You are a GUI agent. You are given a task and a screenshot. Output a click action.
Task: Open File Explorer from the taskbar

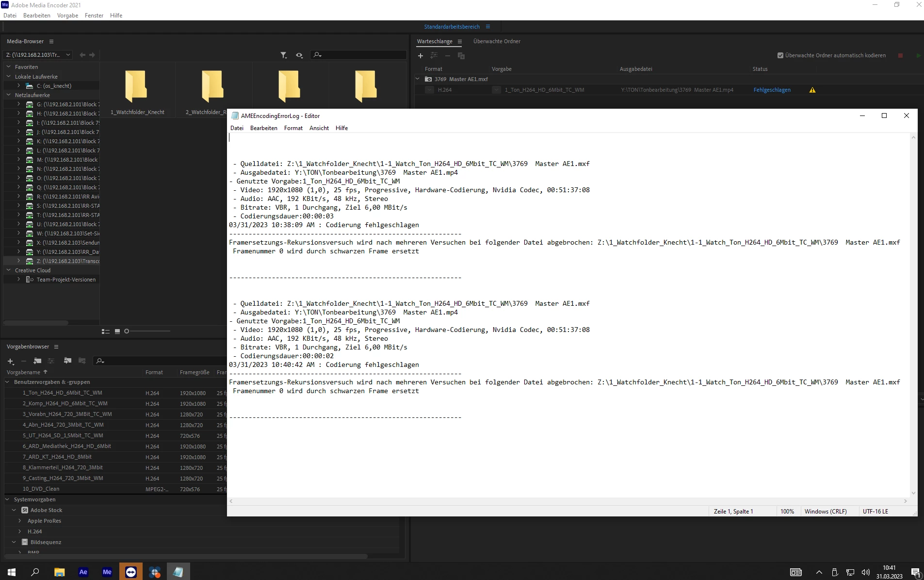click(60, 572)
